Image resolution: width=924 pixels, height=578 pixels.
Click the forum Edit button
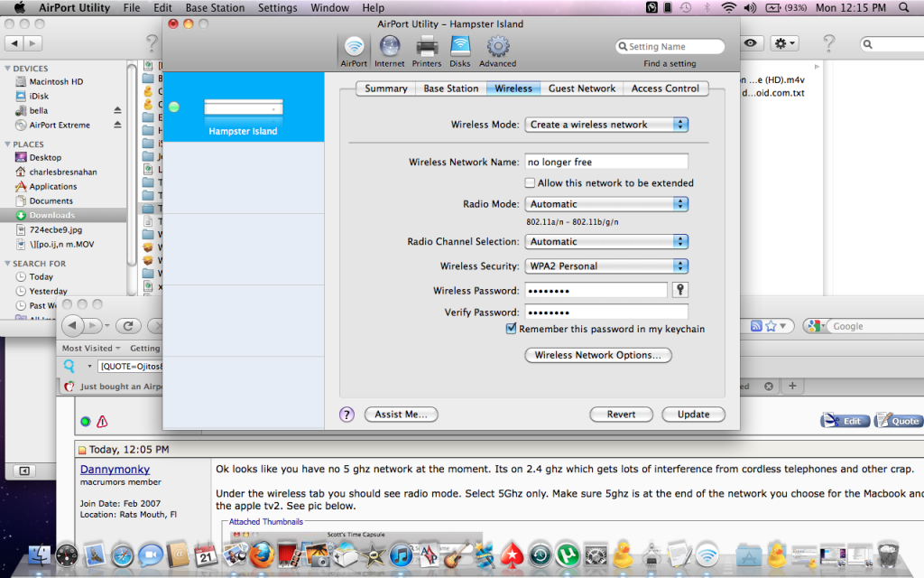coord(845,421)
